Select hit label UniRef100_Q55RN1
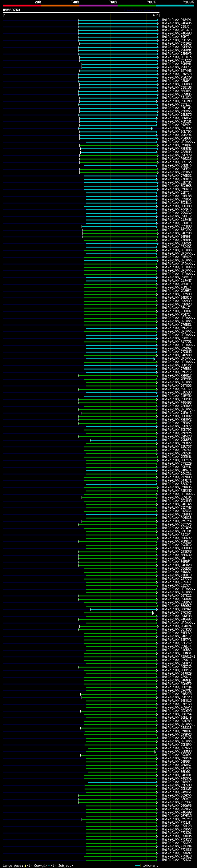 click(x=176, y=457)
